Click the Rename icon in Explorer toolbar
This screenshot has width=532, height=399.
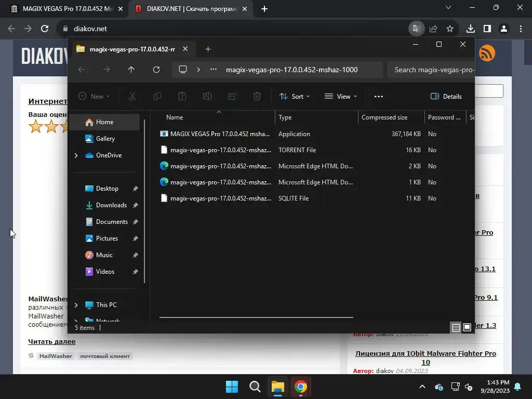(x=207, y=96)
